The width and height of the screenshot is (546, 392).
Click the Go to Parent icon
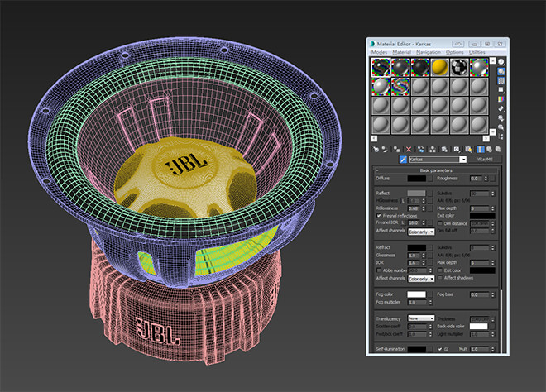[489, 150]
